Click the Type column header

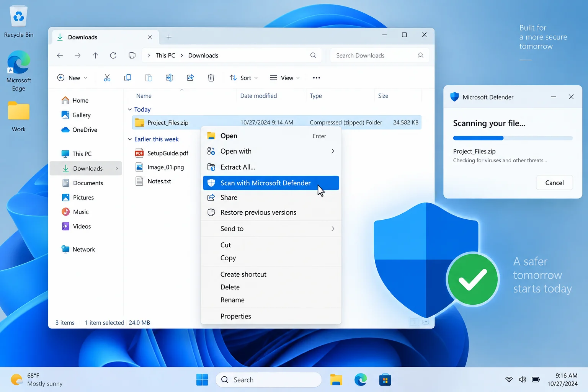(x=316, y=96)
